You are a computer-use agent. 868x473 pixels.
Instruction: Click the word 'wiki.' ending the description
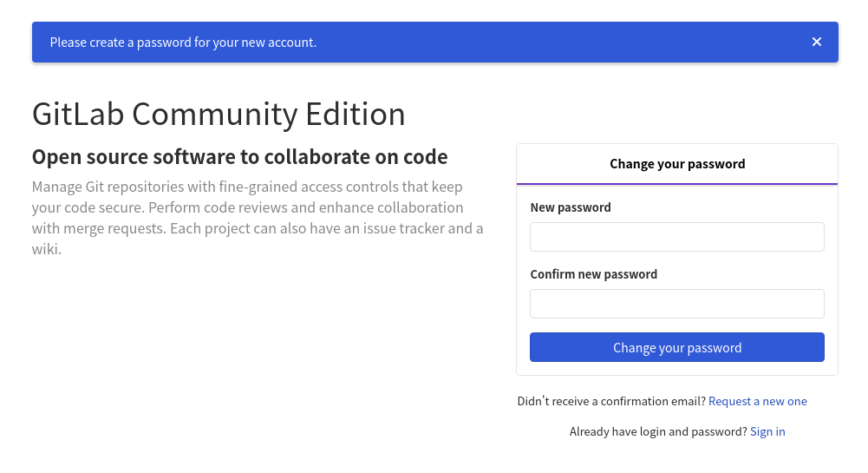[47, 249]
